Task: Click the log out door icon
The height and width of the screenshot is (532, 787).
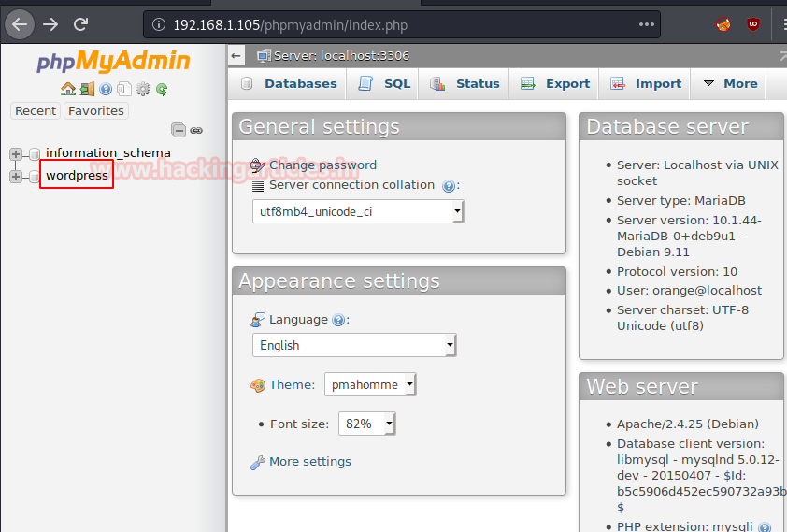Action: [x=87, y=90]
